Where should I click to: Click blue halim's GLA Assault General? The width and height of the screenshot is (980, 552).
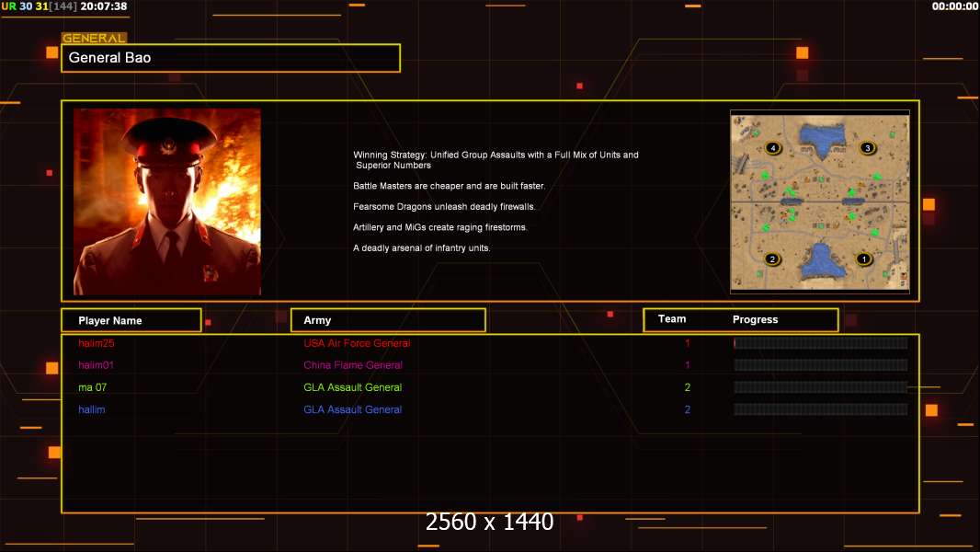352,409
